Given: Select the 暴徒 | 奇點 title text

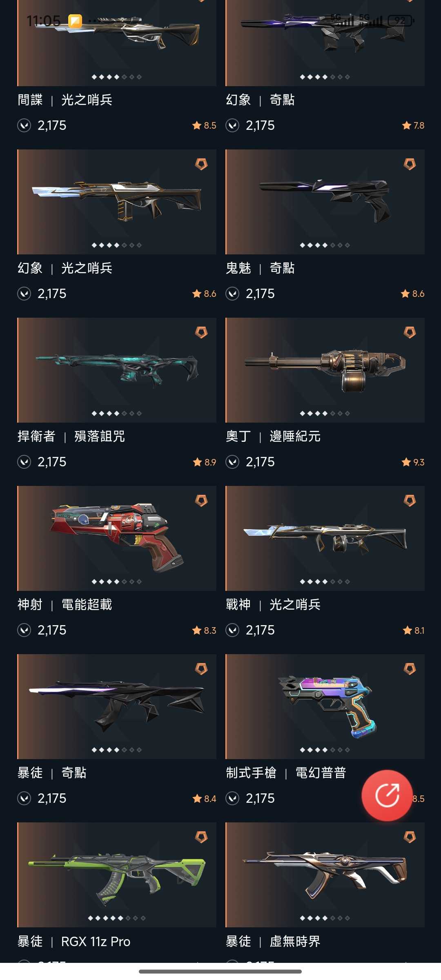Looking at the screenshot, I should [52, 773].
